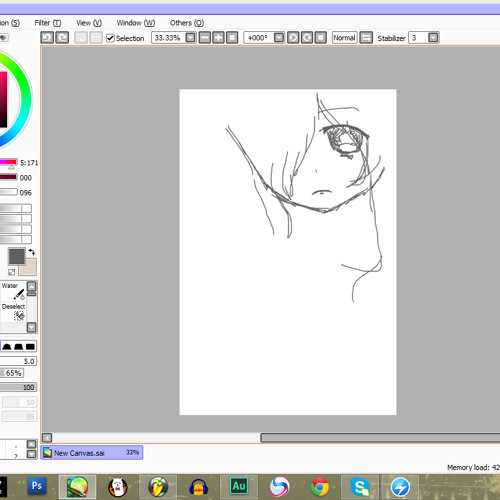Screen dimensions: 500x500
Task: Open FL Studio from the taskbar
Action: 158,487
